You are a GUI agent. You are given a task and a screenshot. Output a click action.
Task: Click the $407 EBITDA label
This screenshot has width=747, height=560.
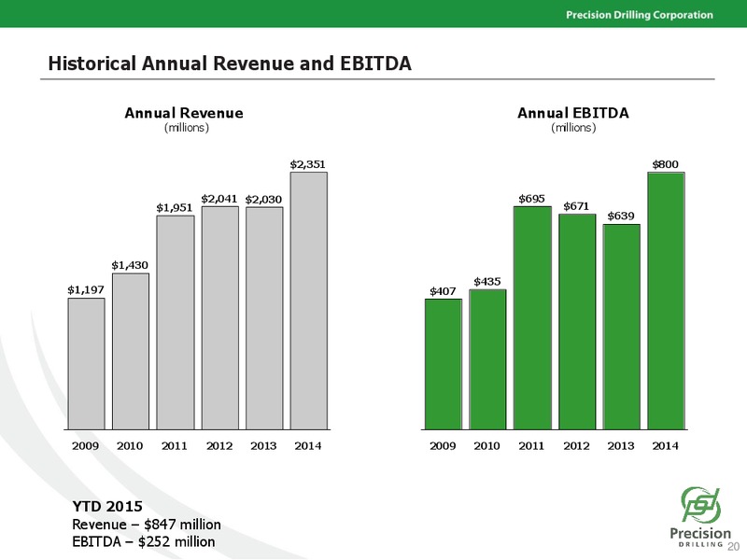point(443,291)
